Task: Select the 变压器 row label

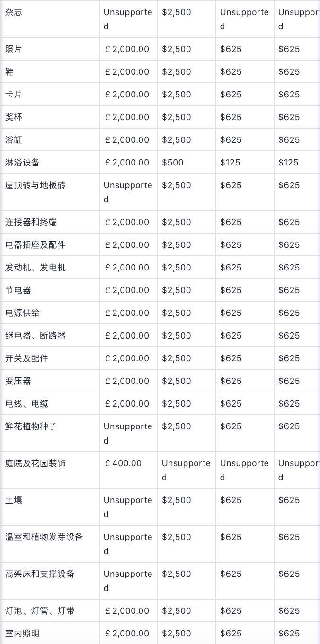Action: [x=18, y=381]
